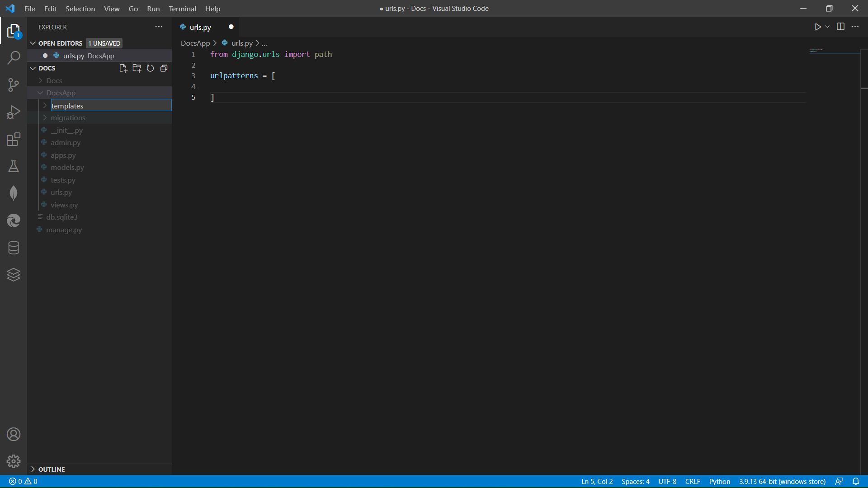Open the Source Control view
The image size is (868, 488).
point(14,85)
